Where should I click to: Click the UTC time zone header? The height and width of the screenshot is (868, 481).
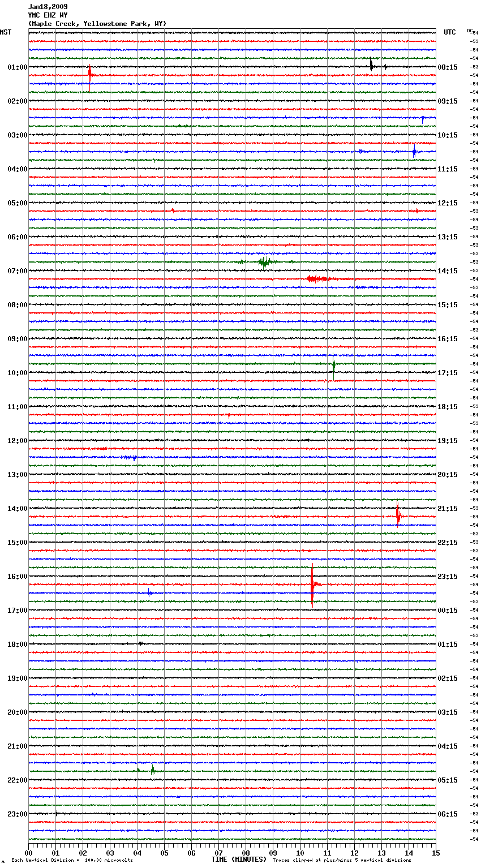pos(450,32)
